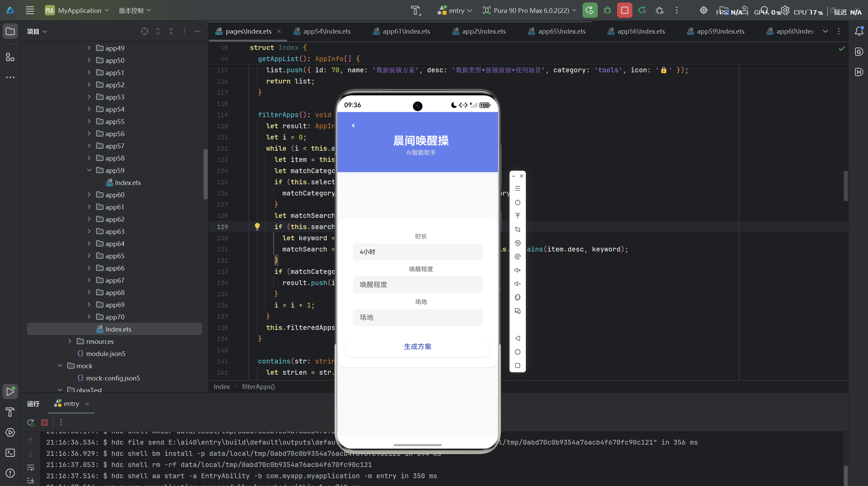Open the 版本控制 dropdown
868x486 pixels.
(135, 11)
